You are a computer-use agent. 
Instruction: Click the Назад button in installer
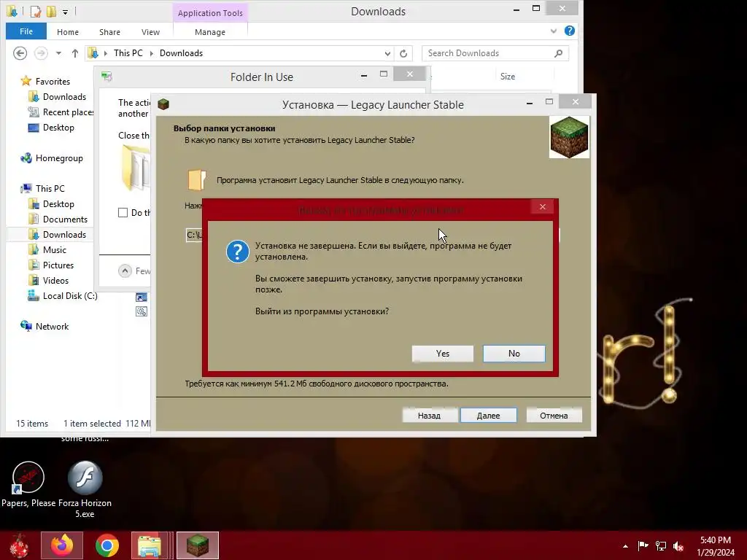429,415
